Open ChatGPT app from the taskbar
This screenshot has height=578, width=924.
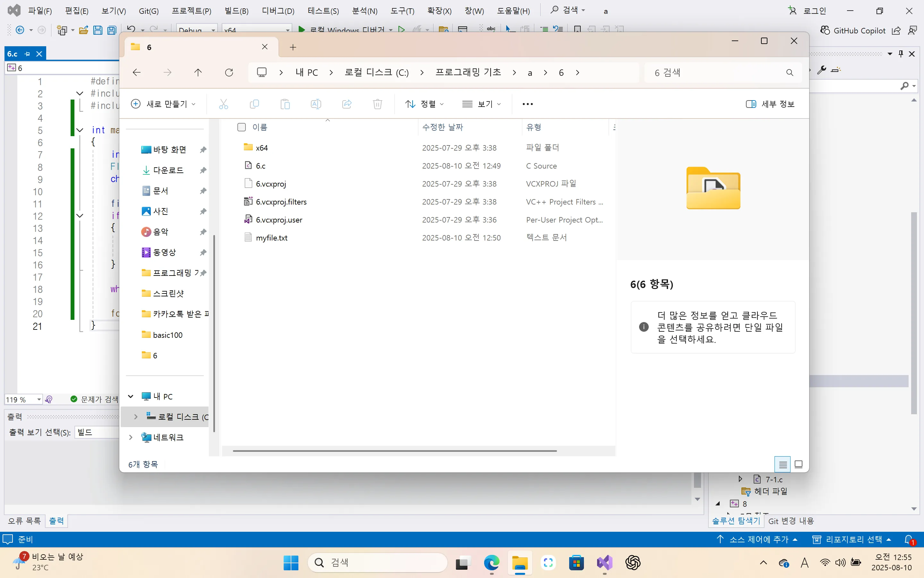point(633,562)
